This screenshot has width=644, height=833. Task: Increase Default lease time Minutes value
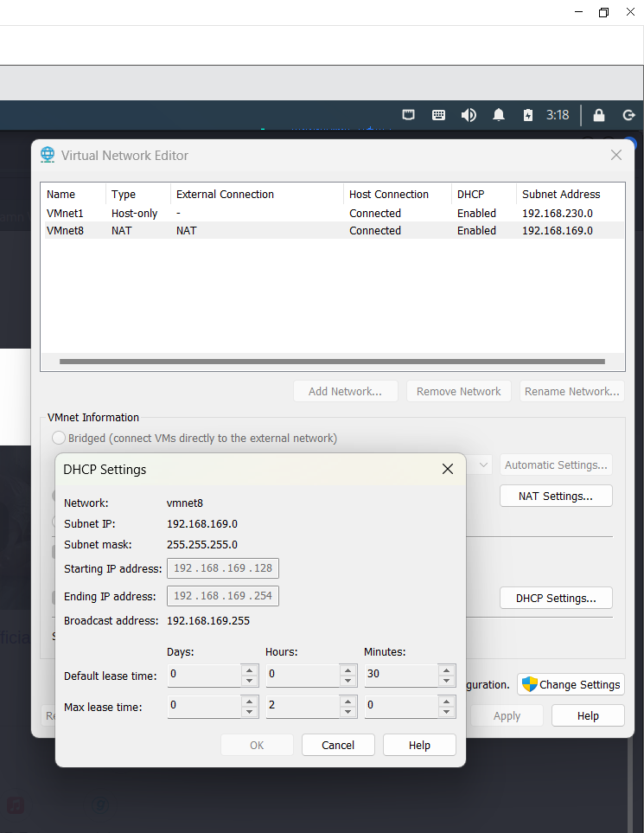(x=447, y=670)
